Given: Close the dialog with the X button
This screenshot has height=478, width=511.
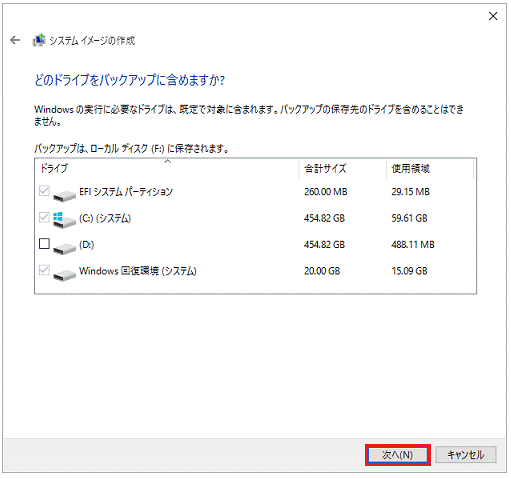Looking at the screenshot, I should click(x=493, y=16).
